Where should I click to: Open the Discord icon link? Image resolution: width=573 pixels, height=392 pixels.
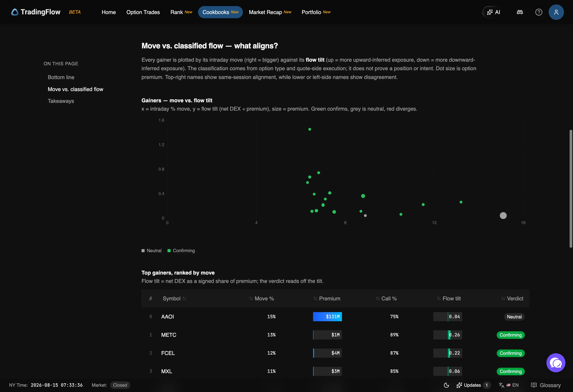tap(520, 12)
